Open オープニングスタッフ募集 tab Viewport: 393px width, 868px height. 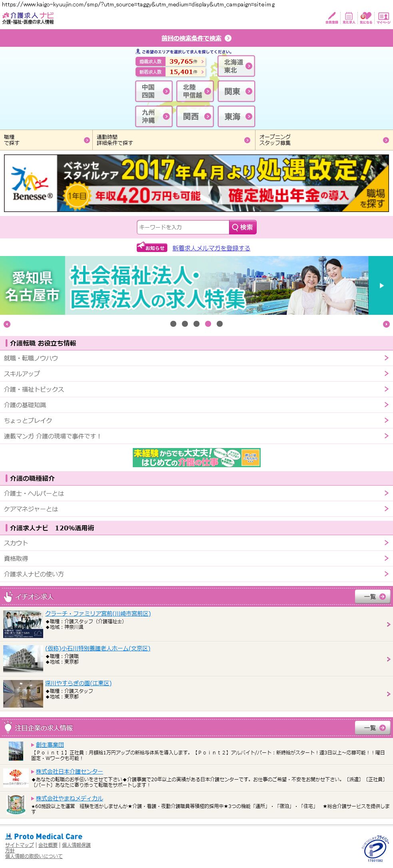[x=324, y=140]
